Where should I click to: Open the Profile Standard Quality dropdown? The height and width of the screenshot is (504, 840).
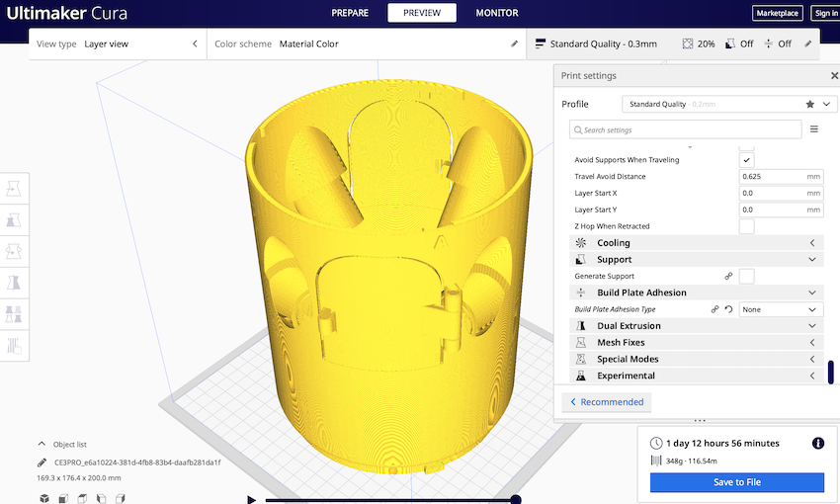[x=728, y=104]
